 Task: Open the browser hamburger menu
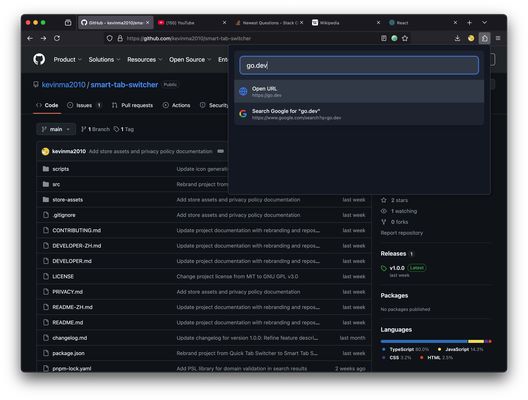[x=498, y=38]
